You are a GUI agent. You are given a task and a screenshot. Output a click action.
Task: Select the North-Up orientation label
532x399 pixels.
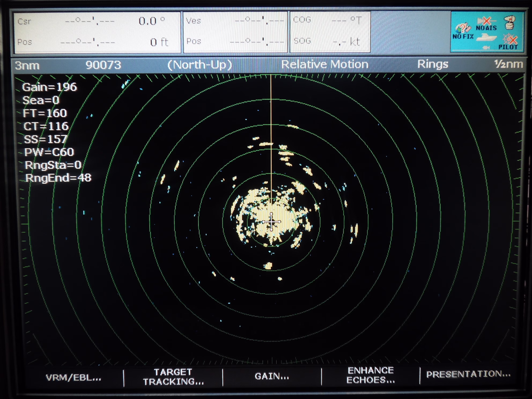[x=199, y=65]
